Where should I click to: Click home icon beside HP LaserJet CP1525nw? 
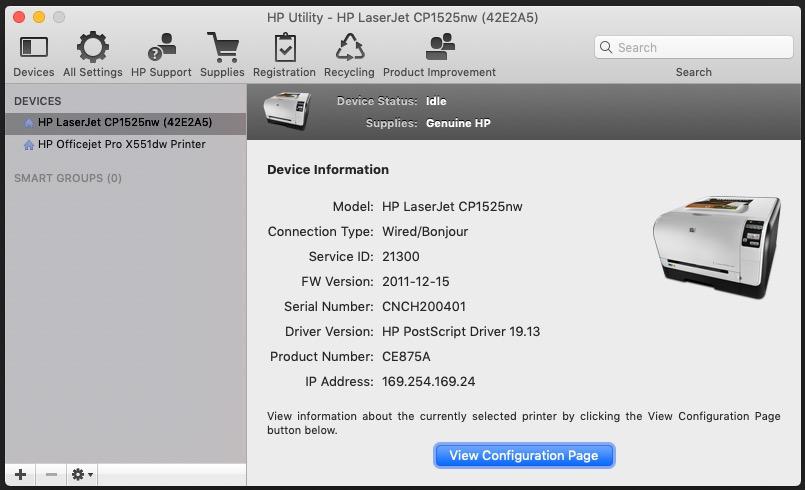click(x=29, y=123)
